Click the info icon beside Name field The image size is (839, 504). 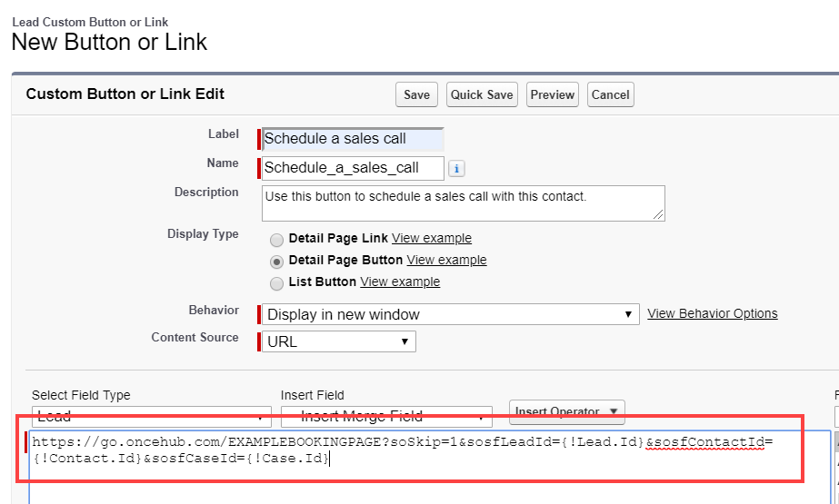(x=456, y=168)
